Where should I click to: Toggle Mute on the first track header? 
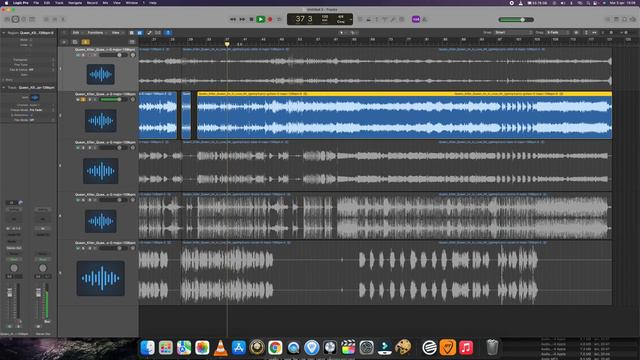click(x=78, y=55)
